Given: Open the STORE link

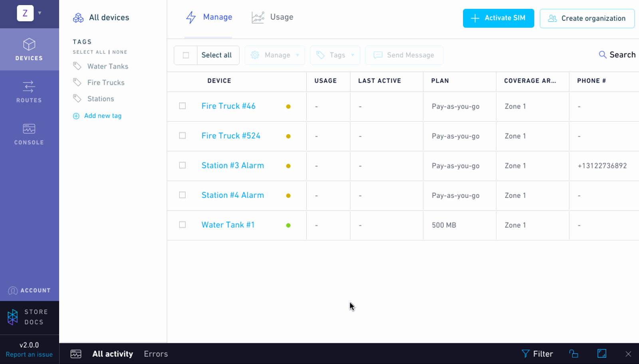Looking at the screenshot, I should click(36, 312).
